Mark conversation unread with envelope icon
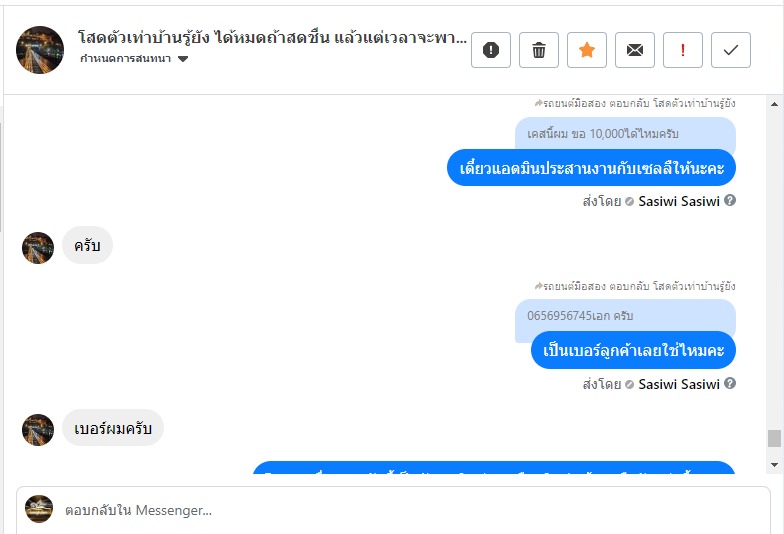Screen dimensions: 784x534 [634, 50]
